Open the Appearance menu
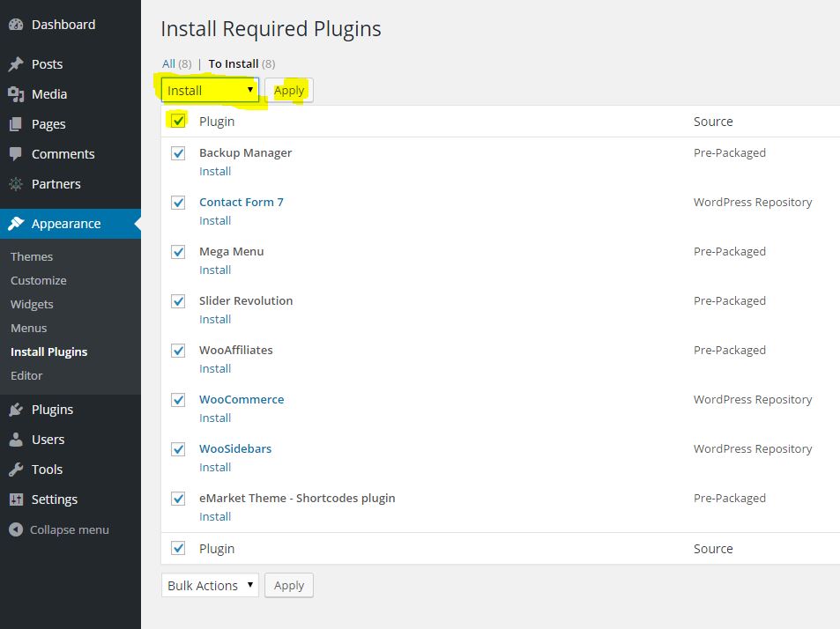 pyautogui.click(x=71, y=224)
